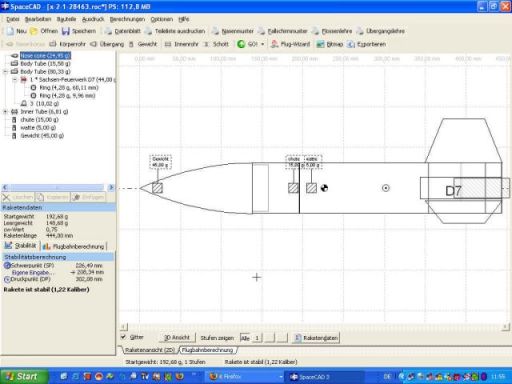
Task: Run the green GO! button
Action: (x=247, y=44)
